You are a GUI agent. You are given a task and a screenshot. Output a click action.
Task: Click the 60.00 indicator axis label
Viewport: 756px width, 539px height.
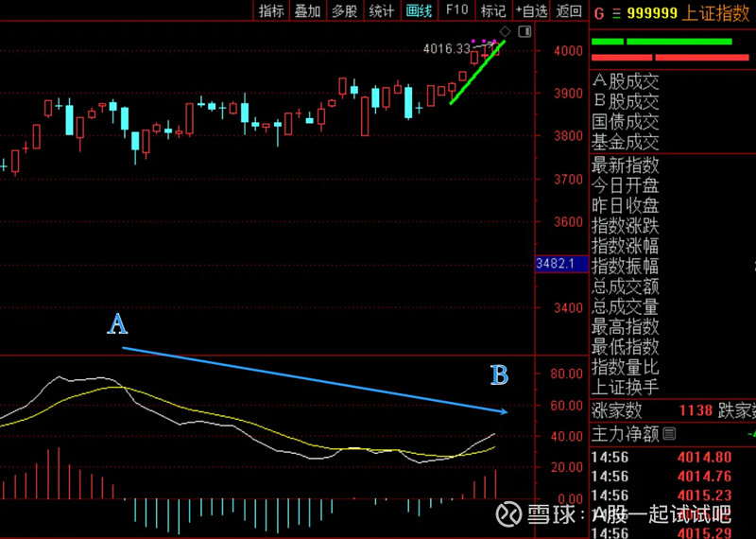coord(566,406)
